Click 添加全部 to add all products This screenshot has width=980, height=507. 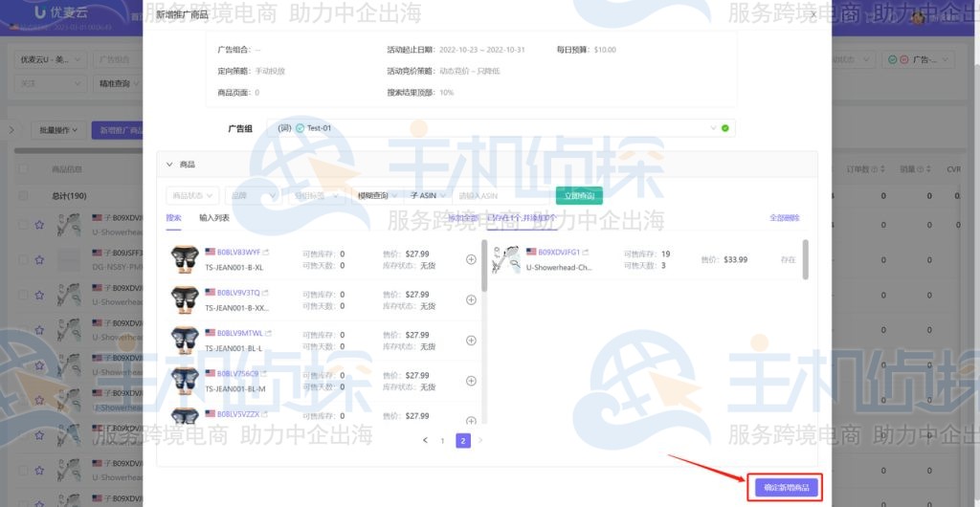(x=462, y=218)
